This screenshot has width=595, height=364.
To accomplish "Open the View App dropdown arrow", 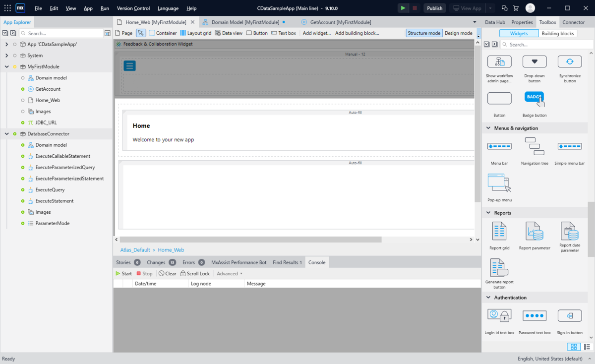I will click(490, 8).
